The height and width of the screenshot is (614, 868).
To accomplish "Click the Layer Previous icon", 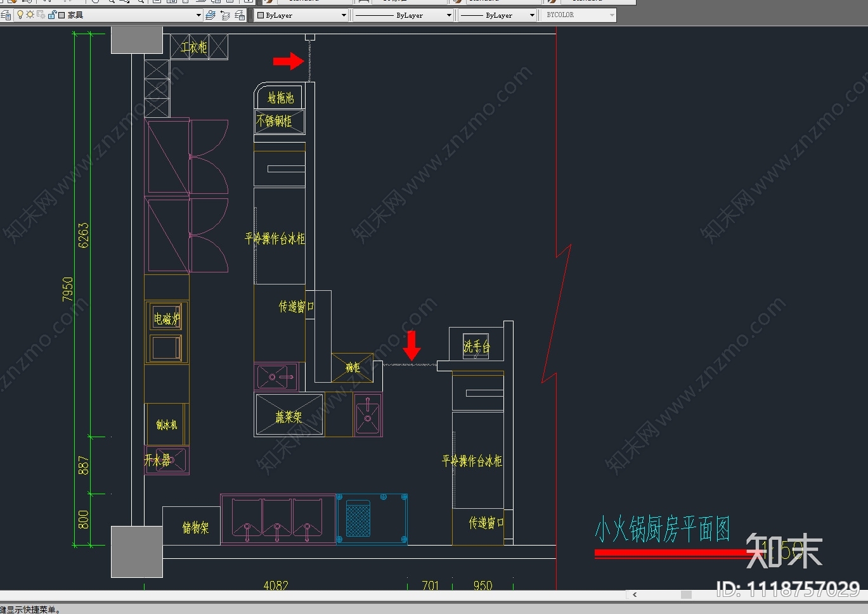I will [x=225, y=15].
